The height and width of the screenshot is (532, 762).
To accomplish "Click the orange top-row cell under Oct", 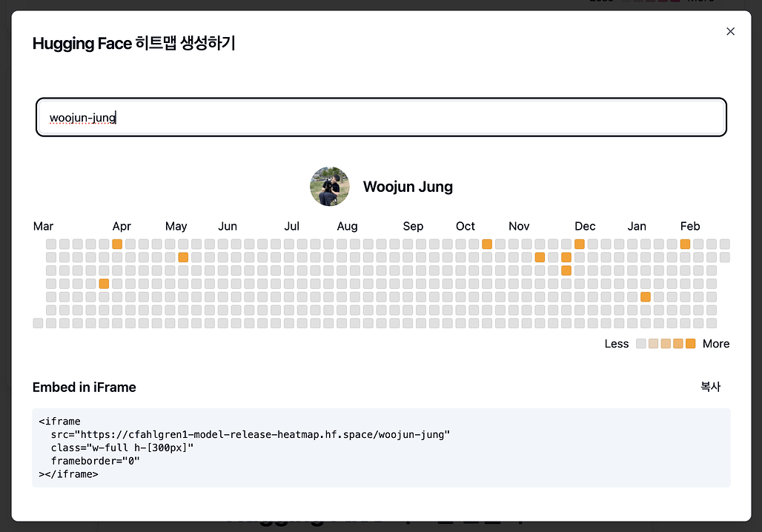I will click(x=487, y=244).
